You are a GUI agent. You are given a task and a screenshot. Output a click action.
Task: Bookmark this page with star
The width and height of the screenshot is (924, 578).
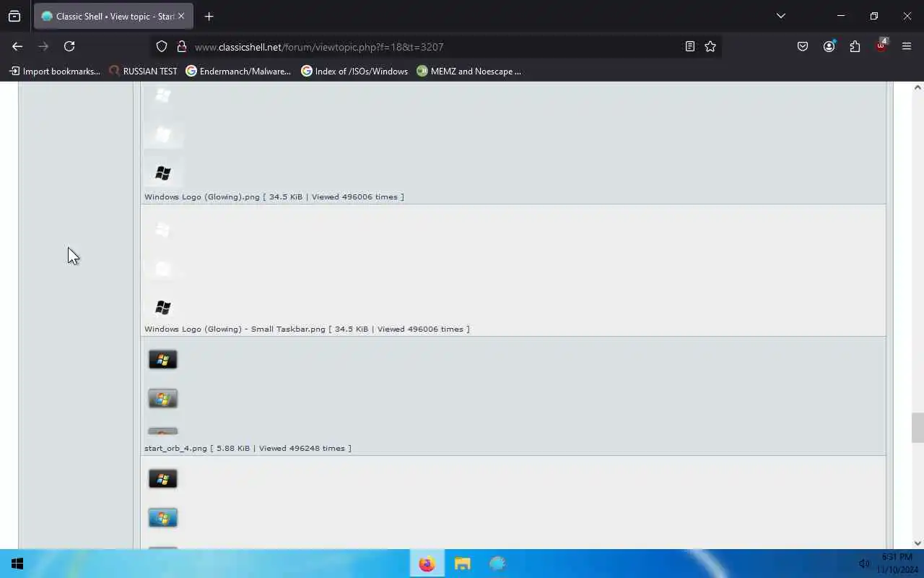710,46
